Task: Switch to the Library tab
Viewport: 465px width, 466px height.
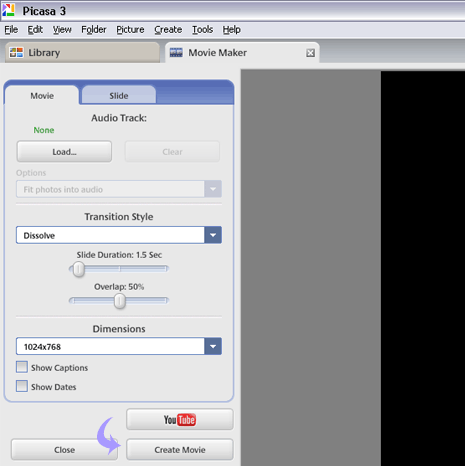Action: [x=82, y=52]
